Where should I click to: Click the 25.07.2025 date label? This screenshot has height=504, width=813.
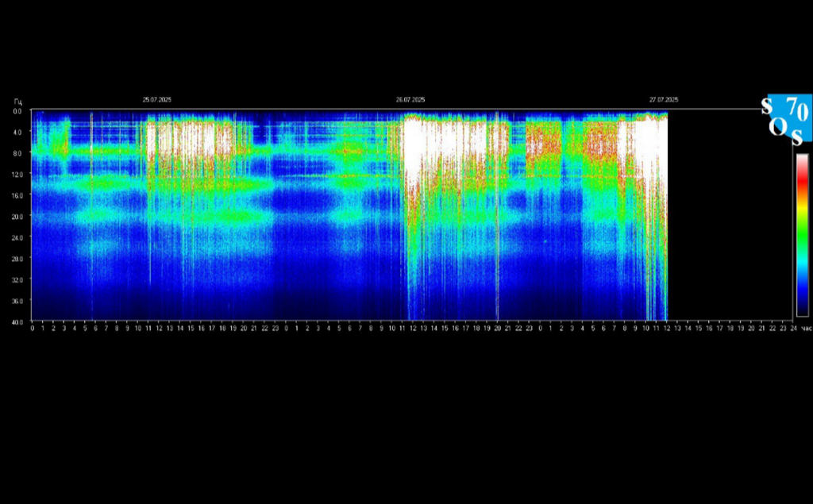coord(157,100)
